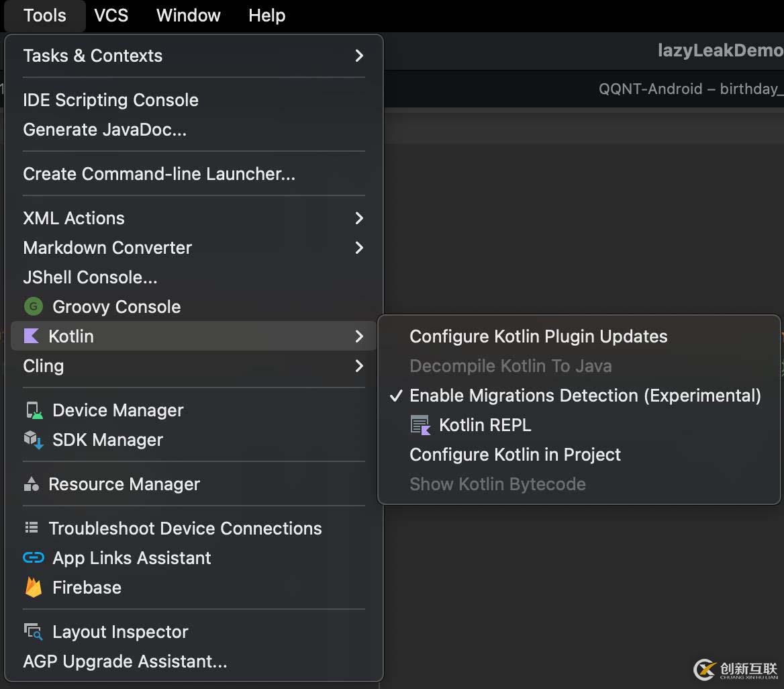Screen dimensions: 784x689
Task: Click the Groovy Console green icon
Action: [33, 307]
